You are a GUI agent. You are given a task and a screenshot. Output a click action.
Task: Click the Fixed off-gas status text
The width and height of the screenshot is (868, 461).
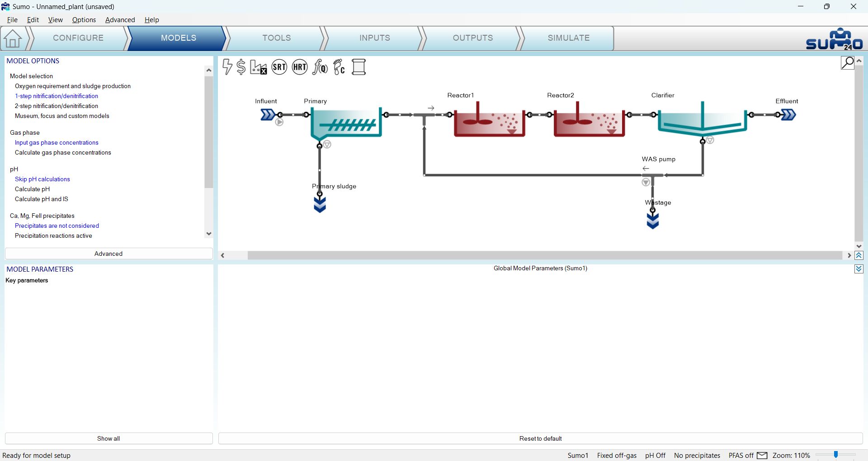617,456
